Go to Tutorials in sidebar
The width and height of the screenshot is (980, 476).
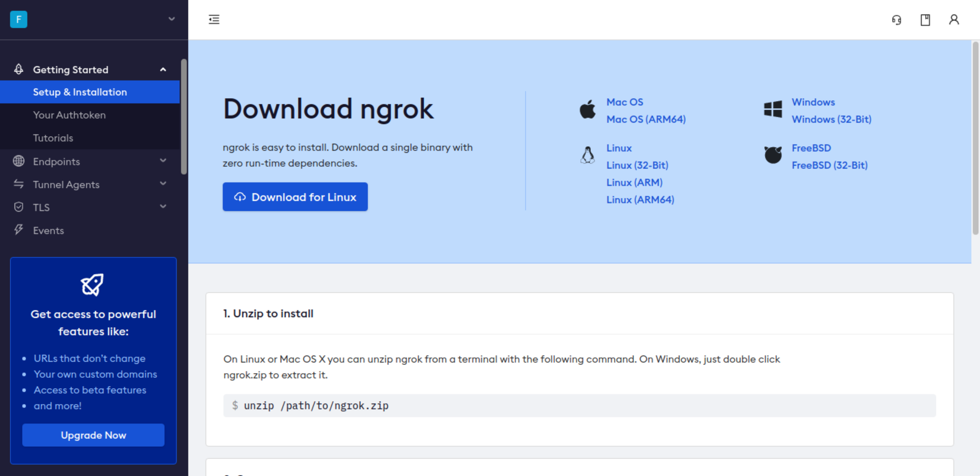click(53, 138)
